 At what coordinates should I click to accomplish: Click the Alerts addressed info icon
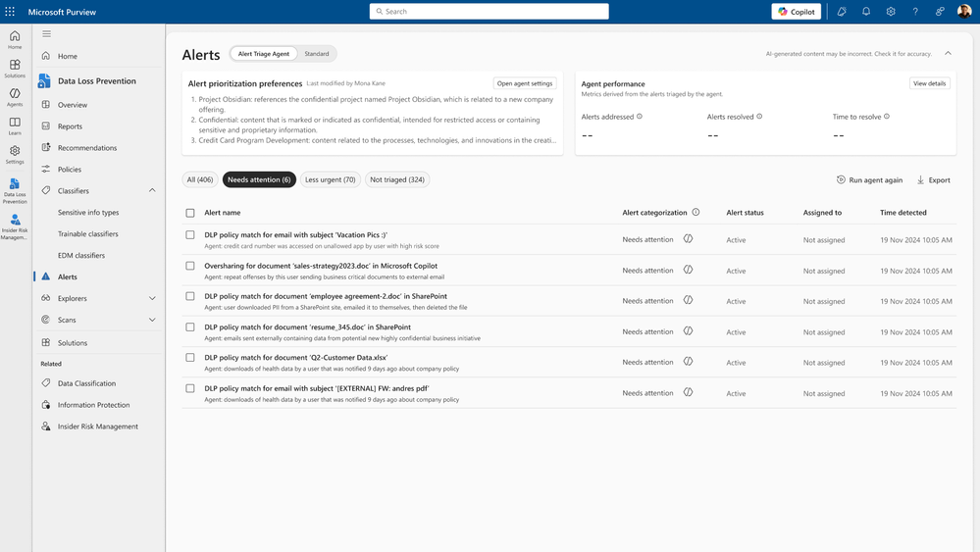point(640,116)
